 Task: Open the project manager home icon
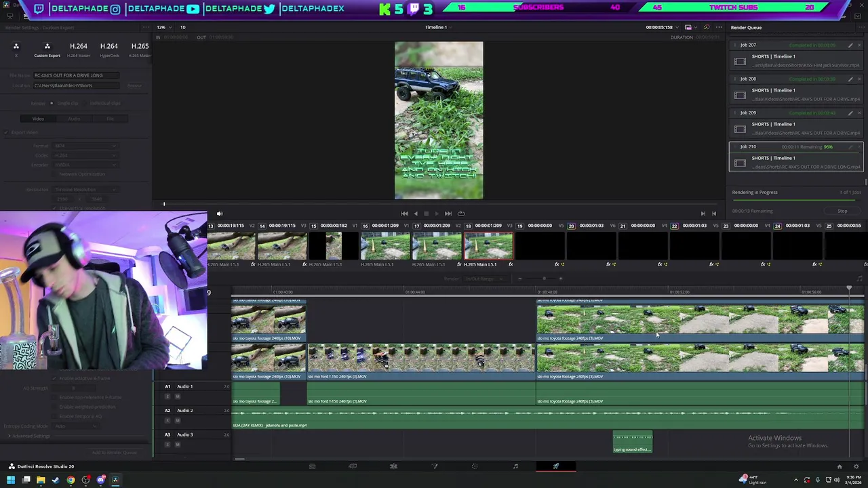pos(840,466)
